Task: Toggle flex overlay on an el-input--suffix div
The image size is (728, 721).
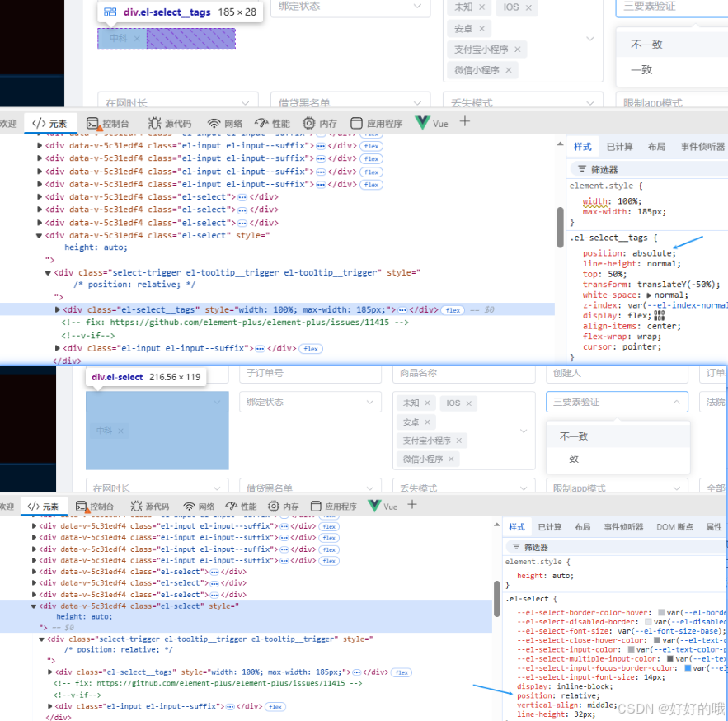Action: tap(371, 145)
